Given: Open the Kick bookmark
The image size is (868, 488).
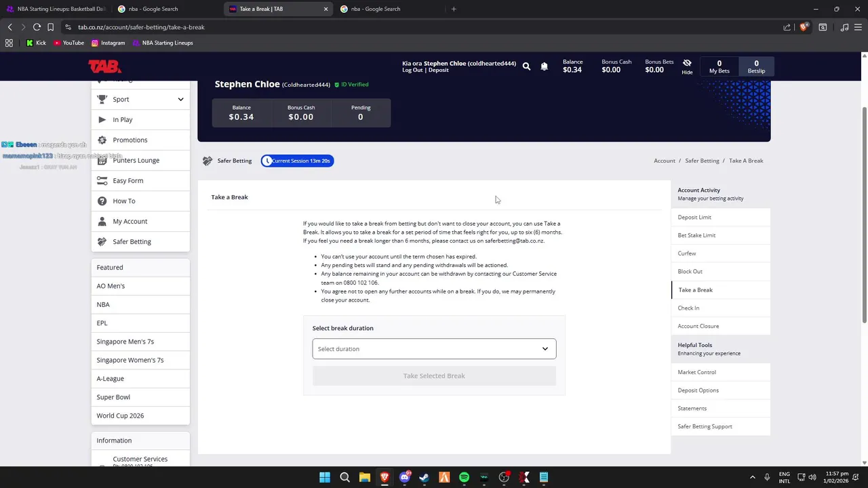Looking at the screenshot, I should [36, 43].
